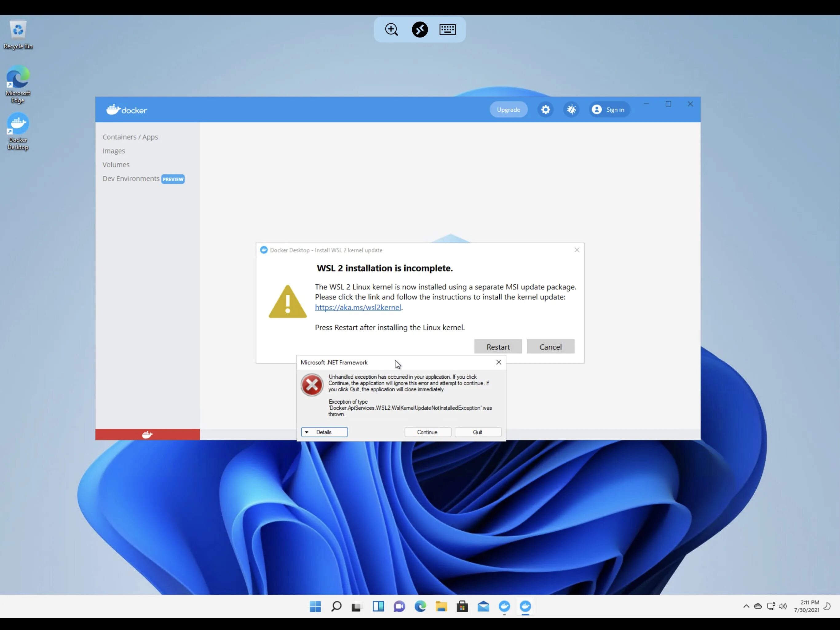Open the Dev Environments preview section

(131, 179)
